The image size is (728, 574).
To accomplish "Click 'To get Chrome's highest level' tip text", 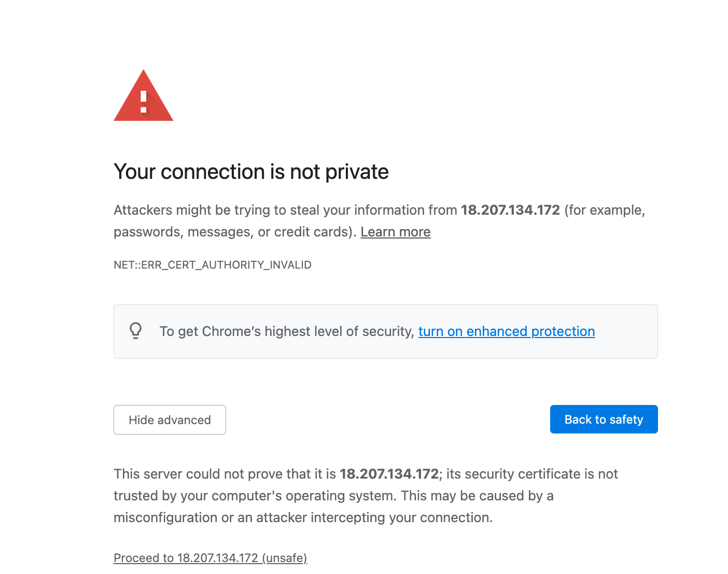I will (x=286, y=331).
